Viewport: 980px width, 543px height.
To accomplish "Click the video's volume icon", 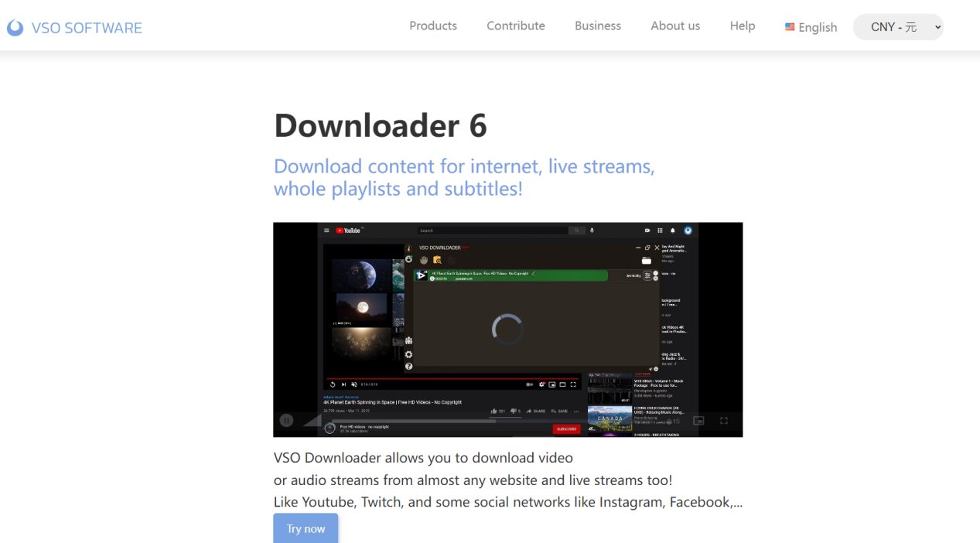I will point(313,421).
